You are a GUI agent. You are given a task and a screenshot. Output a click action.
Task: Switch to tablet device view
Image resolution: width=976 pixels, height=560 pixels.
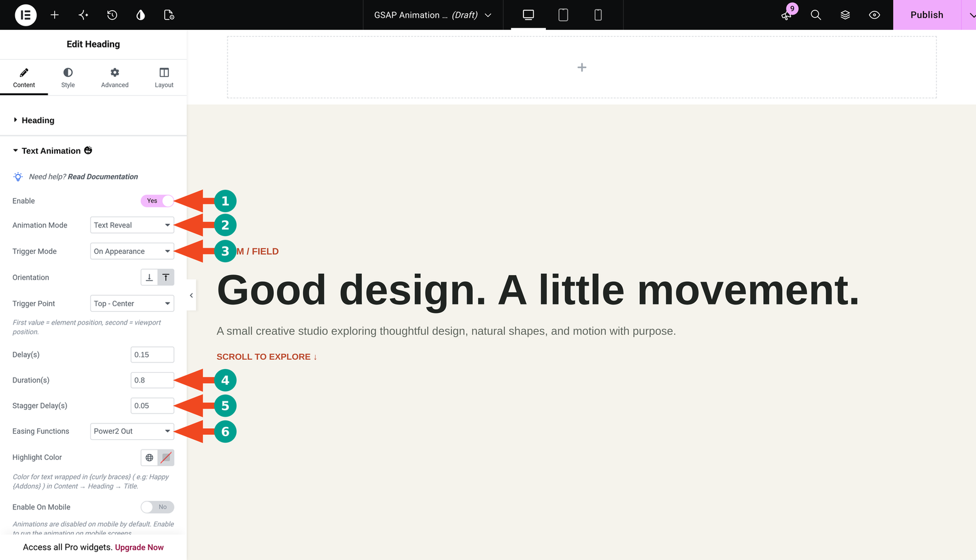point(563,15)
